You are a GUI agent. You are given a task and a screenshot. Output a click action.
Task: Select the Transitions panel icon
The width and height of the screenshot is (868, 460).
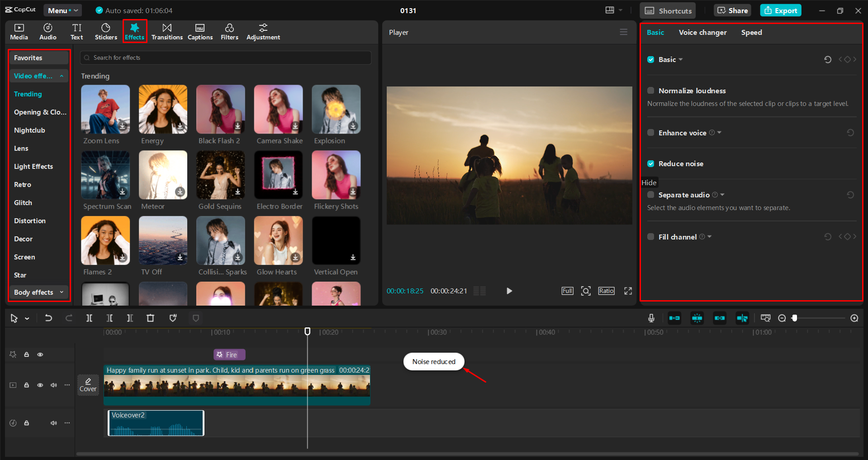(167, 31)
